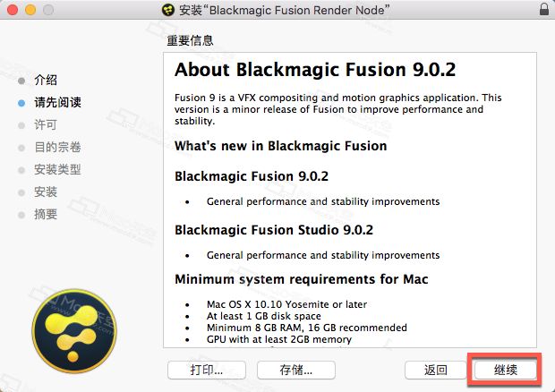Image resolution: width=555 pixels, height=392 pixels.
Task: Select the 介绍 step in sidebar
Action: (46, 80)
